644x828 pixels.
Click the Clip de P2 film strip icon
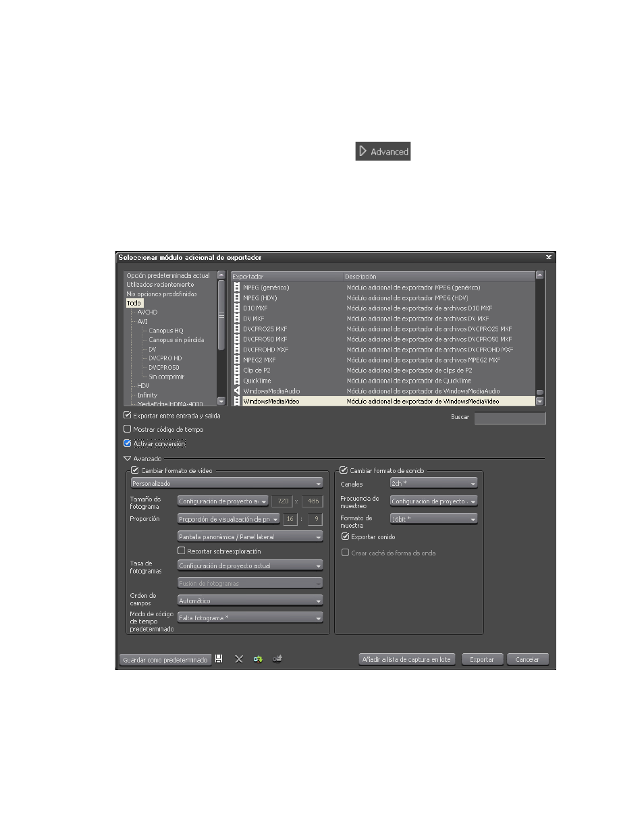click(237, 370)
